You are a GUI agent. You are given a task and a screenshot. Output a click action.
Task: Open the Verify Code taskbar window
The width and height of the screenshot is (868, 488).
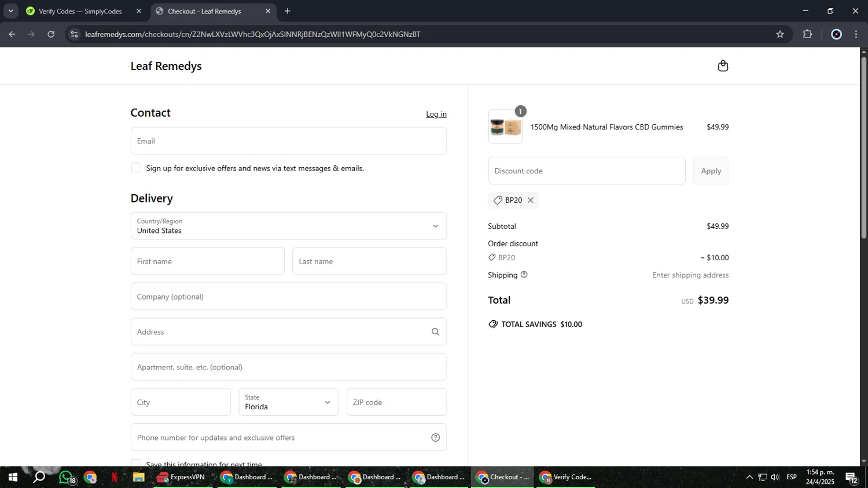click(566, 477)
